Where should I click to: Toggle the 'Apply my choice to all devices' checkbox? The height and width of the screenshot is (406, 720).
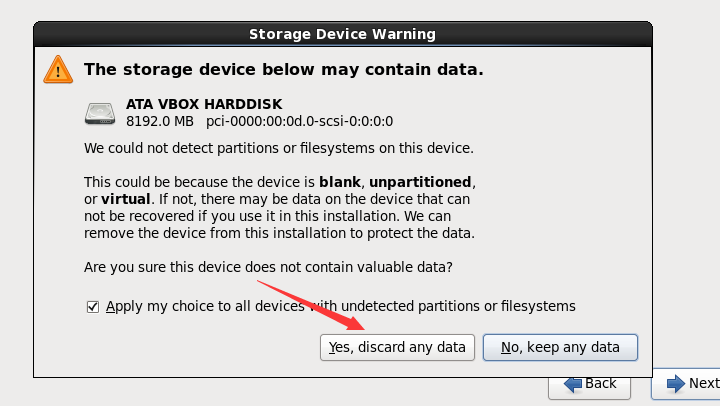(x=93, y=307)
